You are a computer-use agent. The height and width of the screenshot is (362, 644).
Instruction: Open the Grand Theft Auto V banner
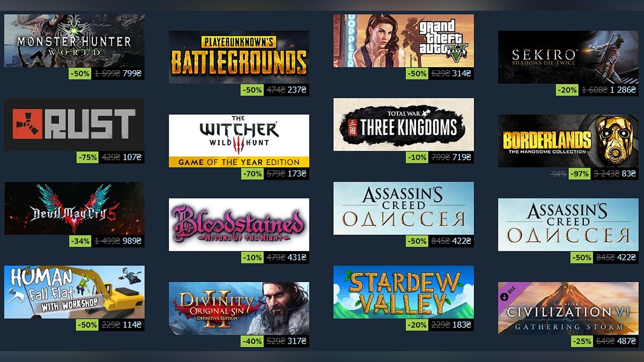coord(404,41)
